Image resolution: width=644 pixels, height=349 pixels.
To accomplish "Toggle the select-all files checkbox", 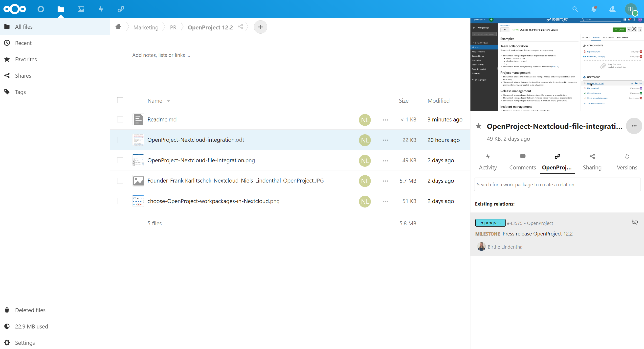I will [120, 100].
